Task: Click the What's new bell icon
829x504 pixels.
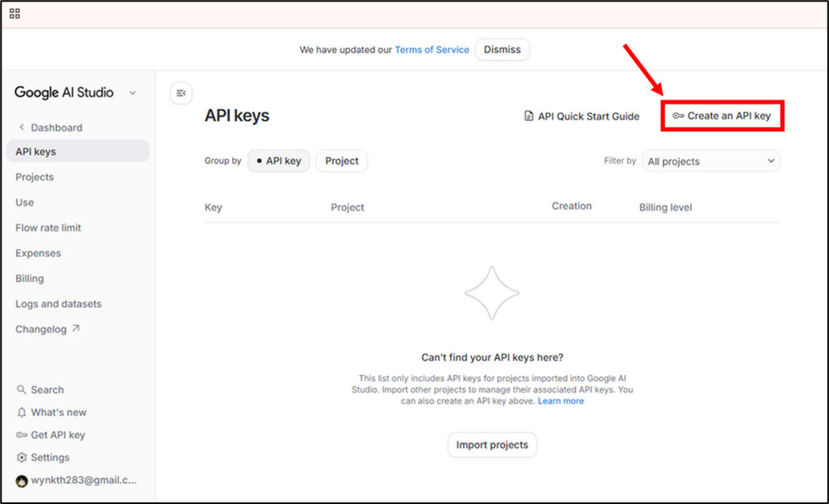Action: [23, 412]
